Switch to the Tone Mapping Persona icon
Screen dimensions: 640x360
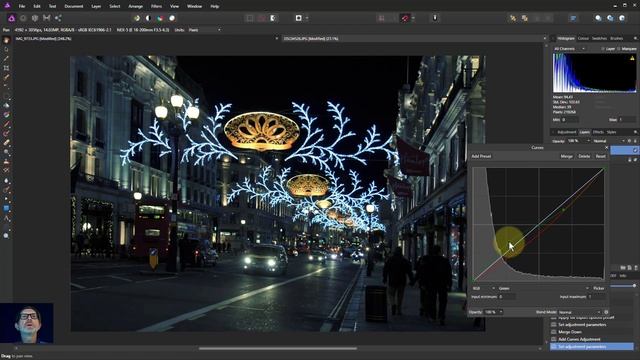[x=47, y=18]
